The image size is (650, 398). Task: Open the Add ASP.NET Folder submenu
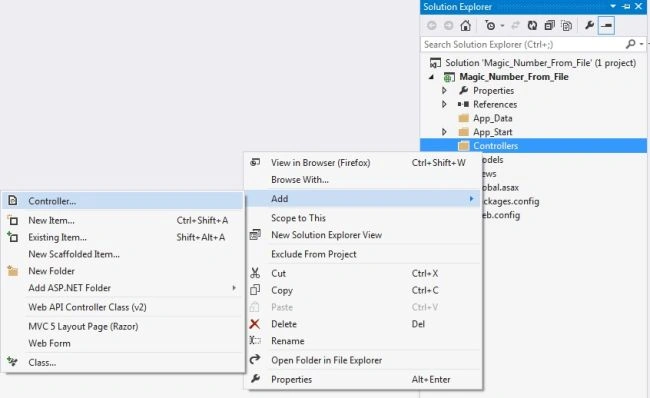[x=123, y=288]
